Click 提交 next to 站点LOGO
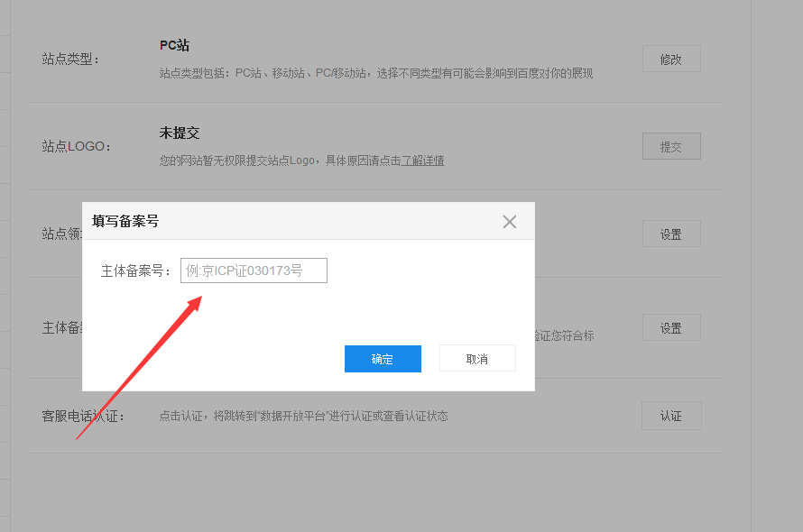Image resolution: width=803 pixels, height=532 pixels. tap(671, 145)
